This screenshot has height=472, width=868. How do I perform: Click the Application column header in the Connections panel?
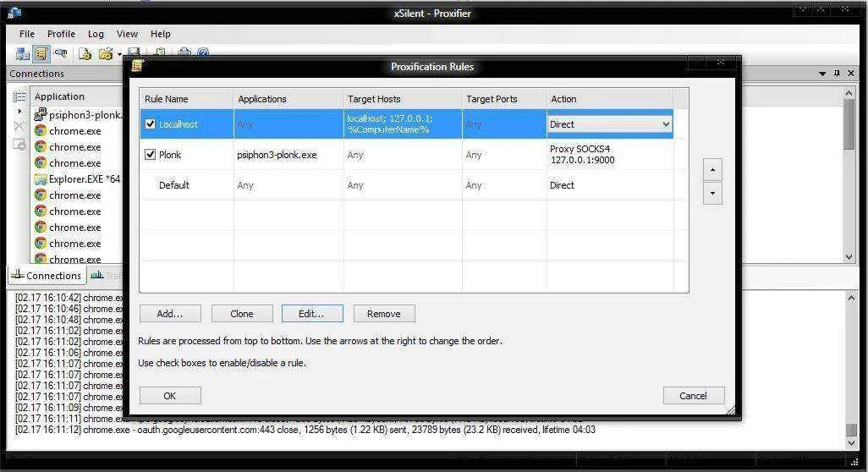[x=78, y=96]
